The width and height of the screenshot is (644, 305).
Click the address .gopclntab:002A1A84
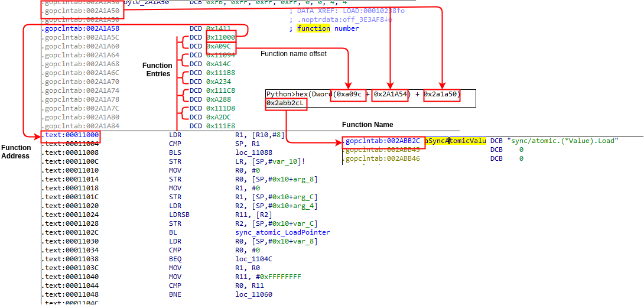point(80,126)
